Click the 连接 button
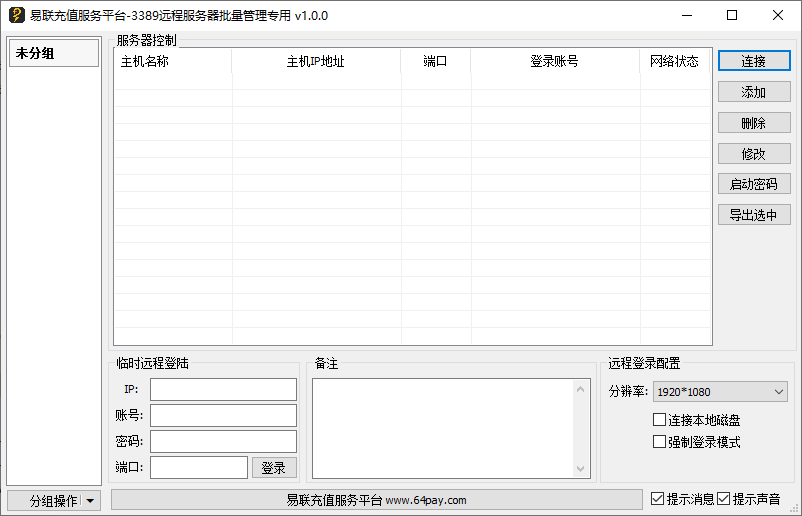Viewport: 802px width, 516px height. click(754, 61)
